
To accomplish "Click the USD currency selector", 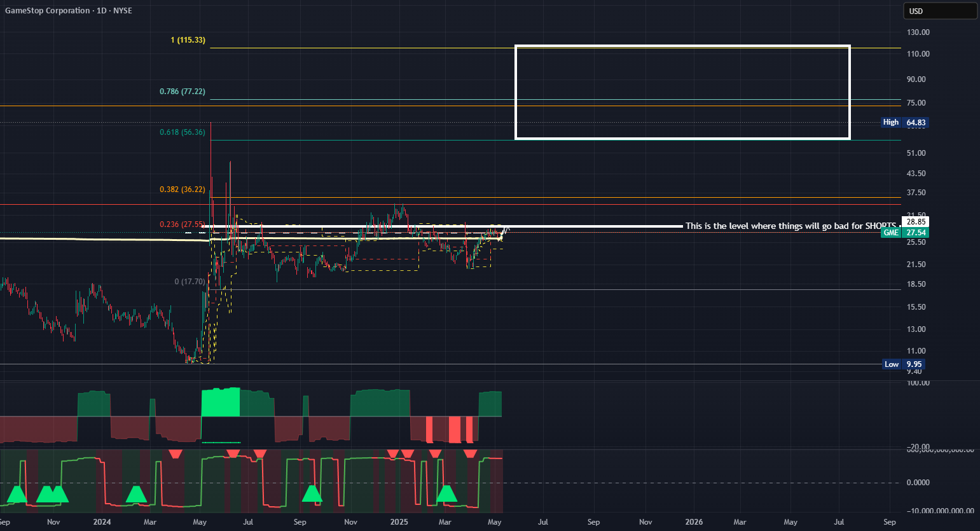I will pos(940,11).
